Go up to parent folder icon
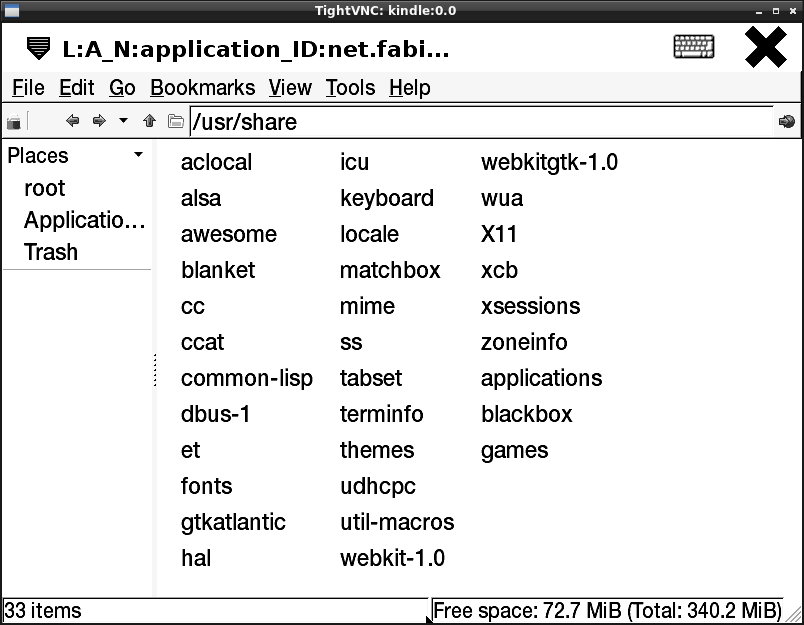Screen dimensions: 804x625 (149, 121)
